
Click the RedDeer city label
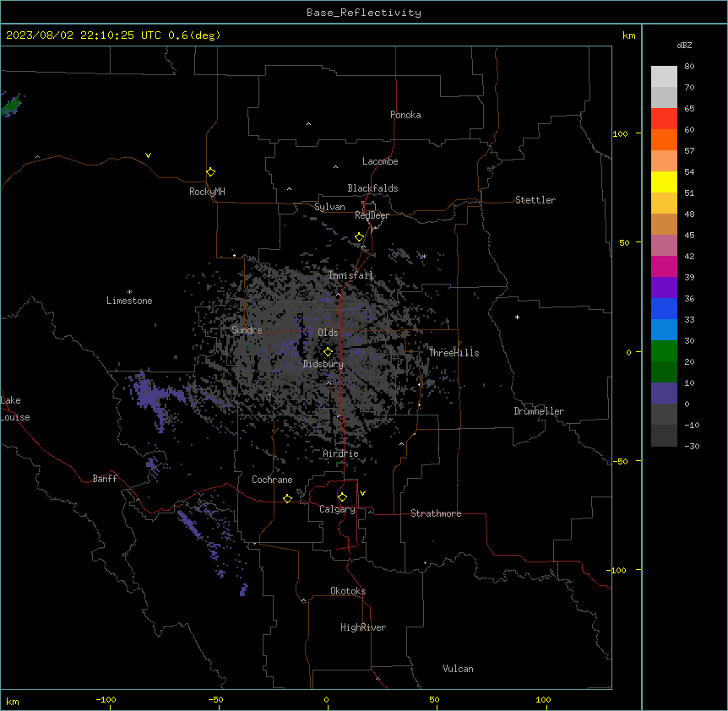tap(372, 215)
